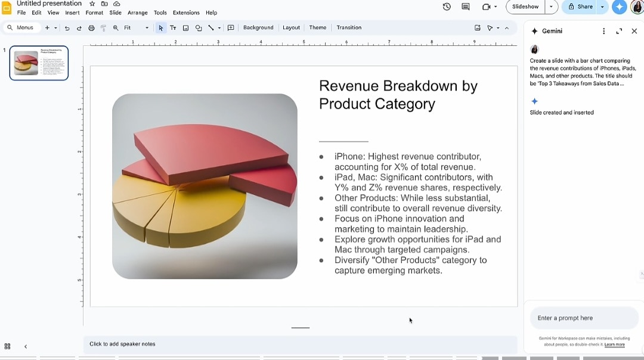Click the Slideshow button
This screenshot has width=644, height=360.
pyautogui.click(x=525, y=7)
